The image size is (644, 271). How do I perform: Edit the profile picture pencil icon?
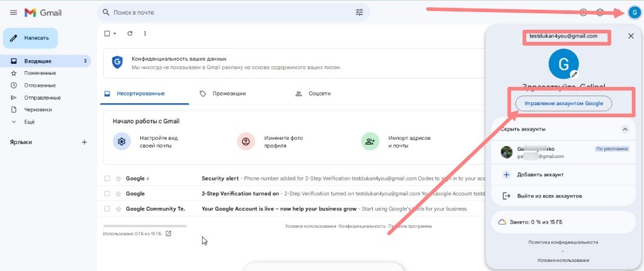(575, 74)
